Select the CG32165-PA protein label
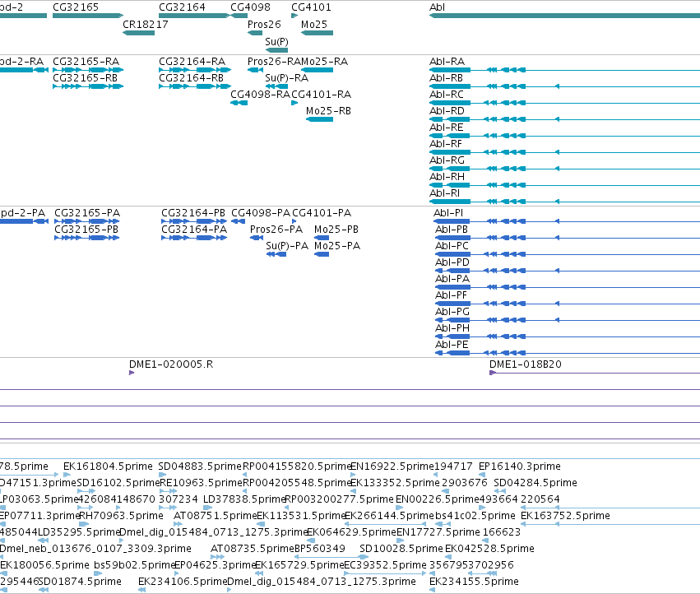700x594 pixels. tap(87, 213)
